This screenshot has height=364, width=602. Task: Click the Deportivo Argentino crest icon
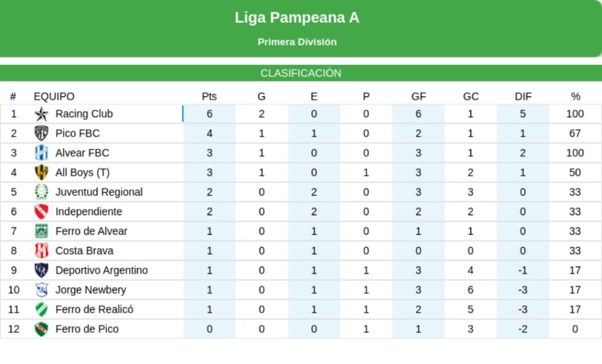[41, 270]
